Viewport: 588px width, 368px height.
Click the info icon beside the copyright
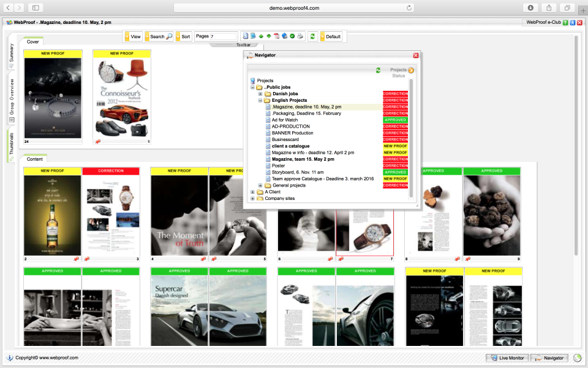point(10,358)
